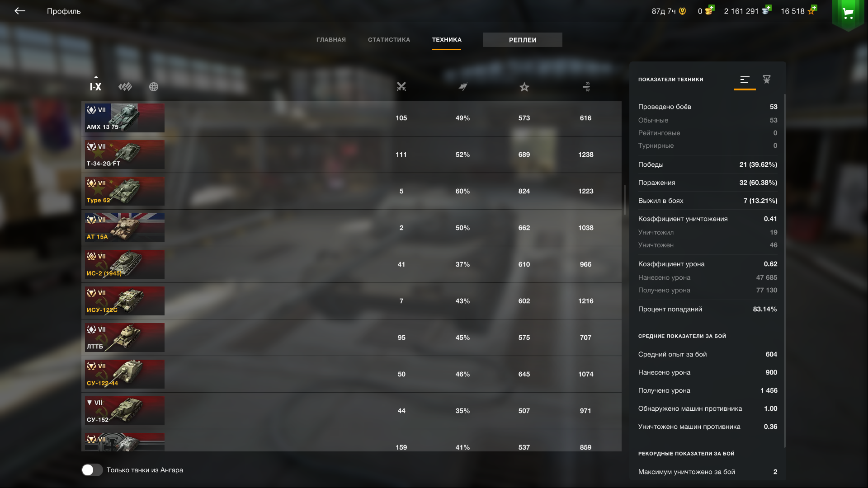The image size is (868, 488).
Task: Open the shop cart icon
Action: coord(848,14)
